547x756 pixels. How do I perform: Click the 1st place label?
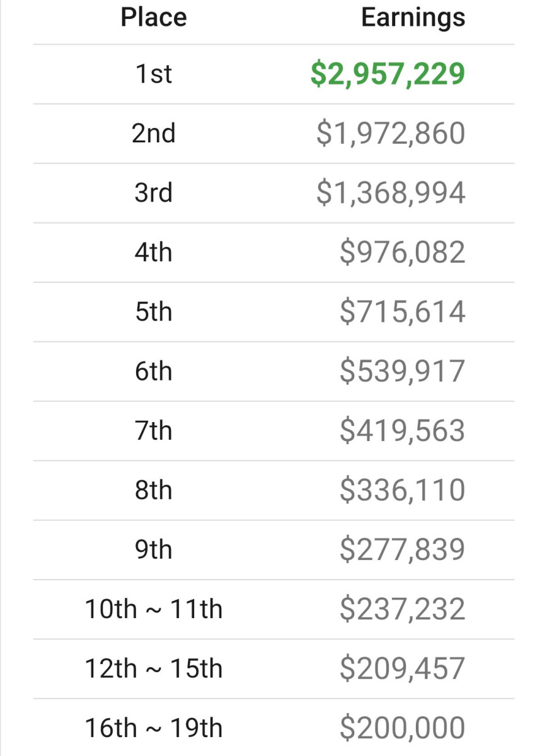click(x=154, y=74)
